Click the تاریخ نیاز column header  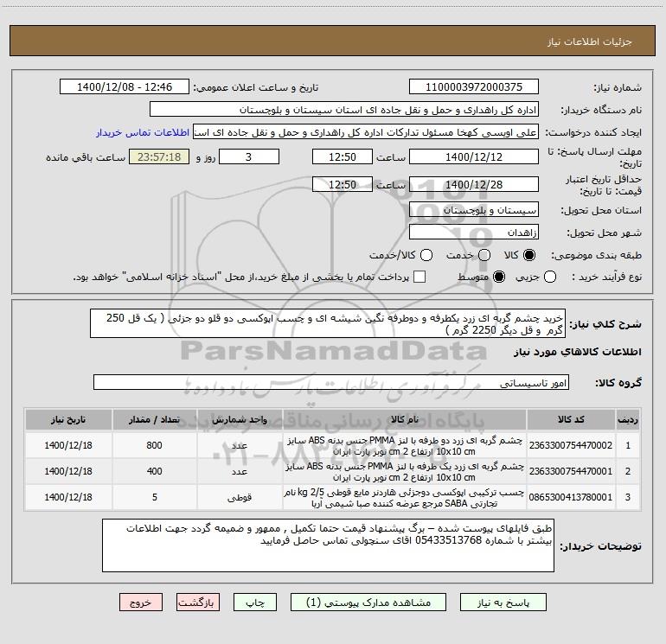(68, 420)
